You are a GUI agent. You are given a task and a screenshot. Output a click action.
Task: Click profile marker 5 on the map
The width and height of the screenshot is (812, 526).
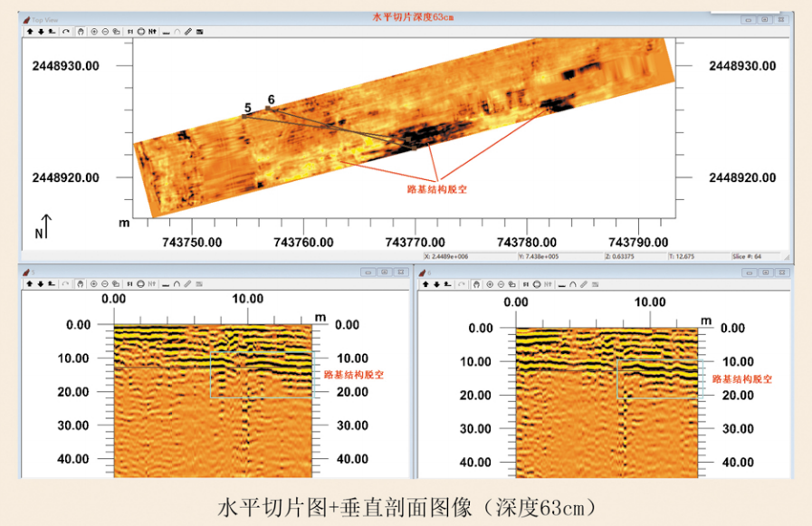pos(246,108)
